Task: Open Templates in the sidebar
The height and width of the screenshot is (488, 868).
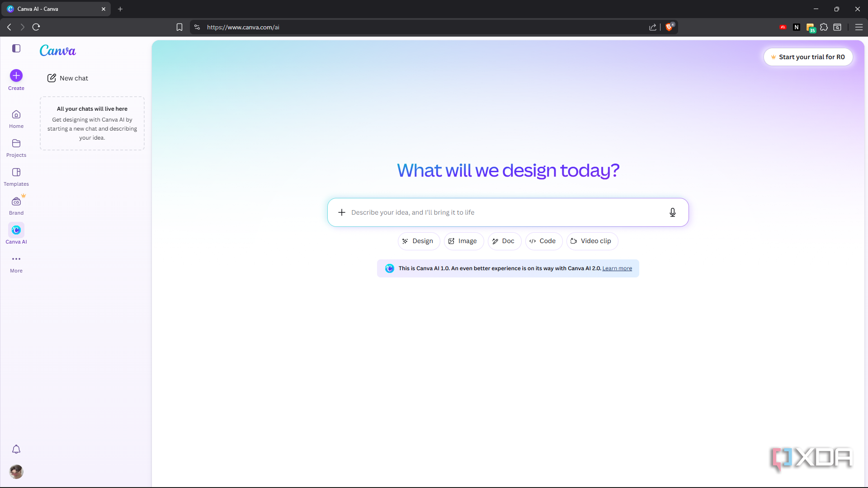Action: pyautogui.click(x=16, y=177)
